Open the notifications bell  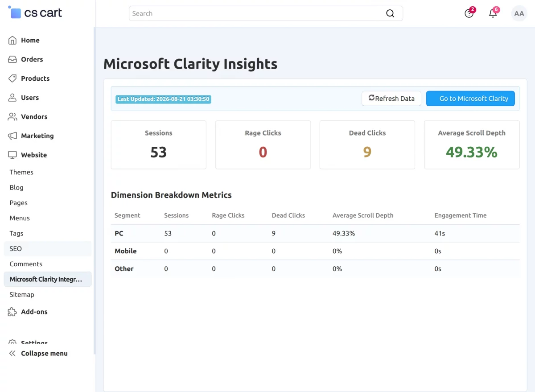pos(493,13)
